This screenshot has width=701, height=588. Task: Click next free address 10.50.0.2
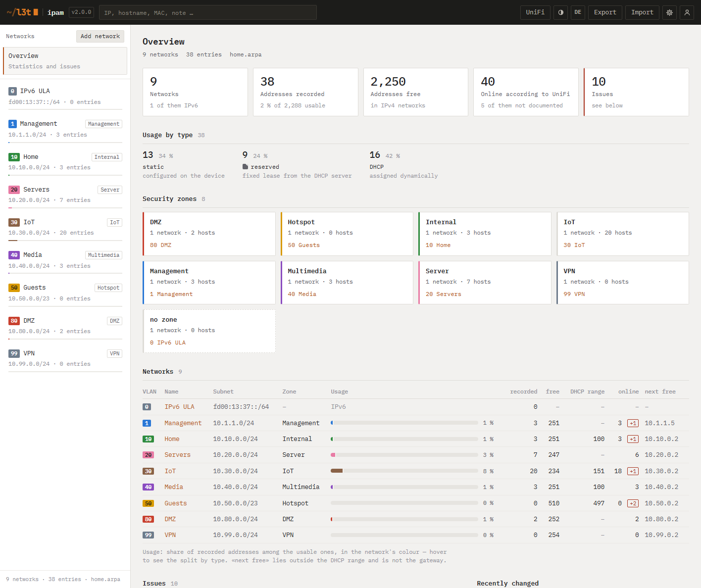661,503
